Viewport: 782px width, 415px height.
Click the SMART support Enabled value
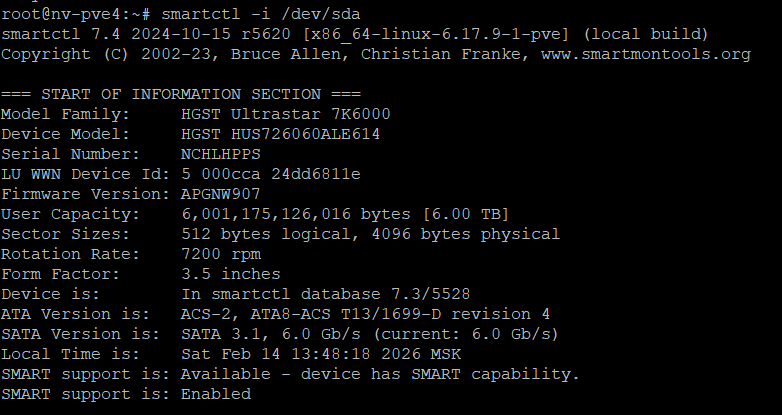215,394
